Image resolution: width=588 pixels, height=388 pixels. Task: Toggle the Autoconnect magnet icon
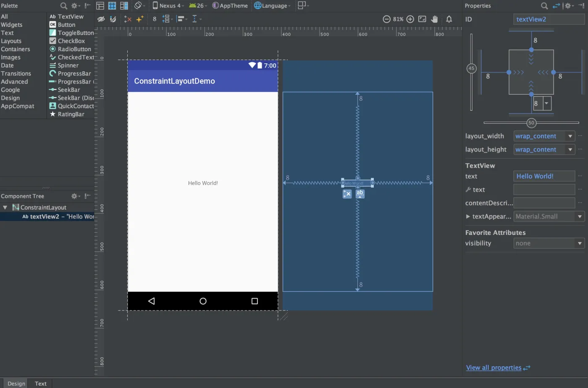pos(113,19)
